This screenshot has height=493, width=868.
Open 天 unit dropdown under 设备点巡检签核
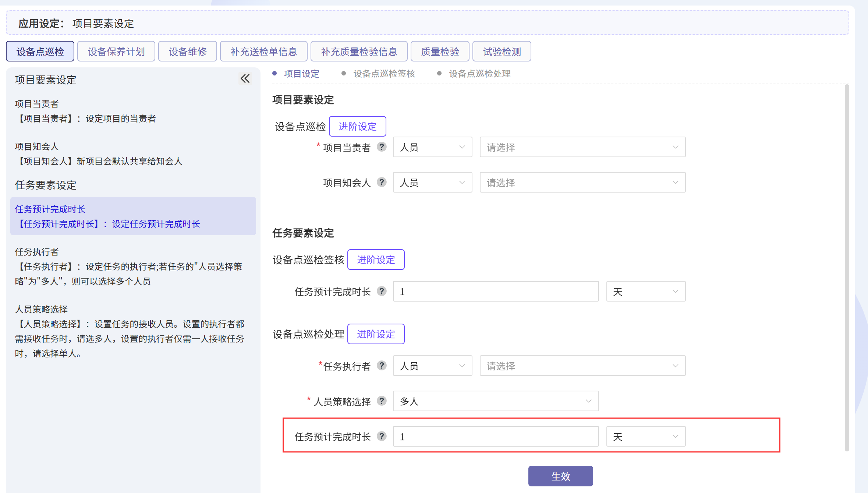pyautogui.click(x=646, y=291)
